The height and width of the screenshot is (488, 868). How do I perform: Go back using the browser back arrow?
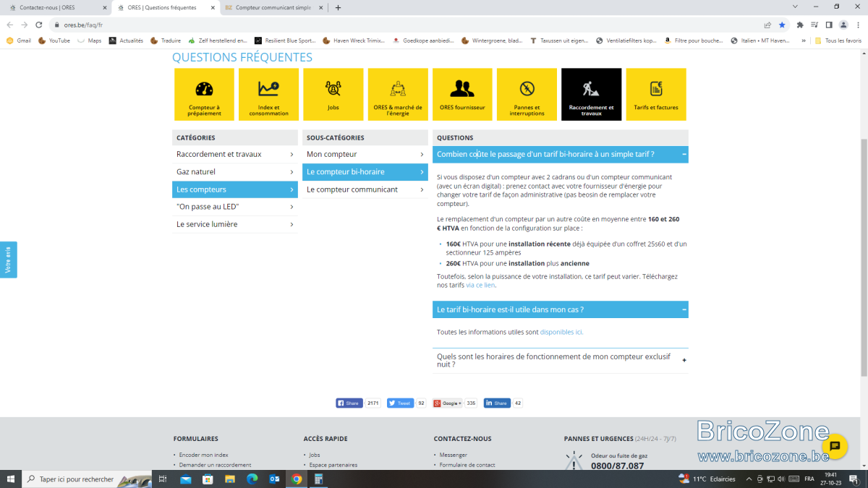[9, 25]
